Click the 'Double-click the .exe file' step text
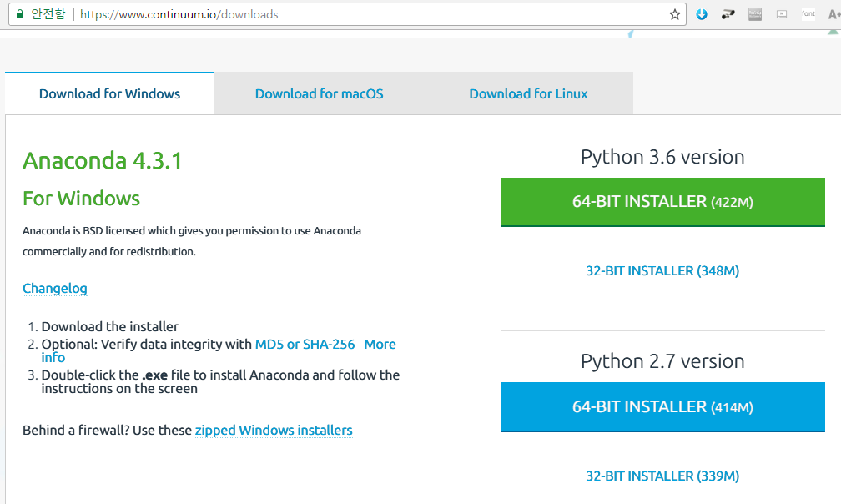 220,381
